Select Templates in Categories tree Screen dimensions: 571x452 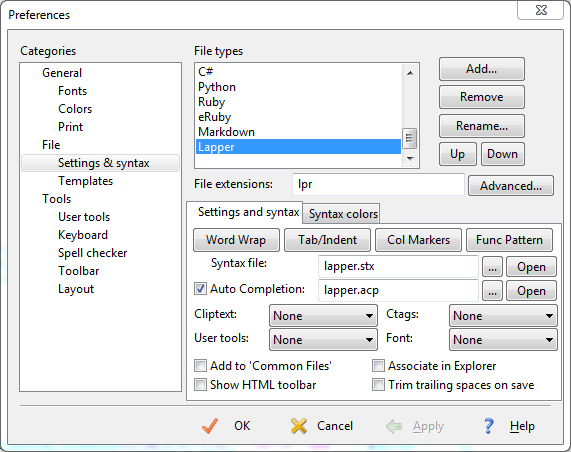[86, 181]
